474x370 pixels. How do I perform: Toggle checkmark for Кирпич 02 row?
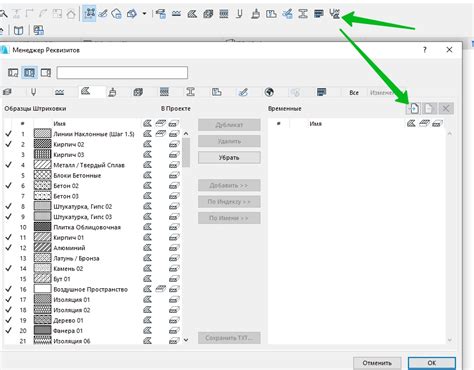(8, 144)
